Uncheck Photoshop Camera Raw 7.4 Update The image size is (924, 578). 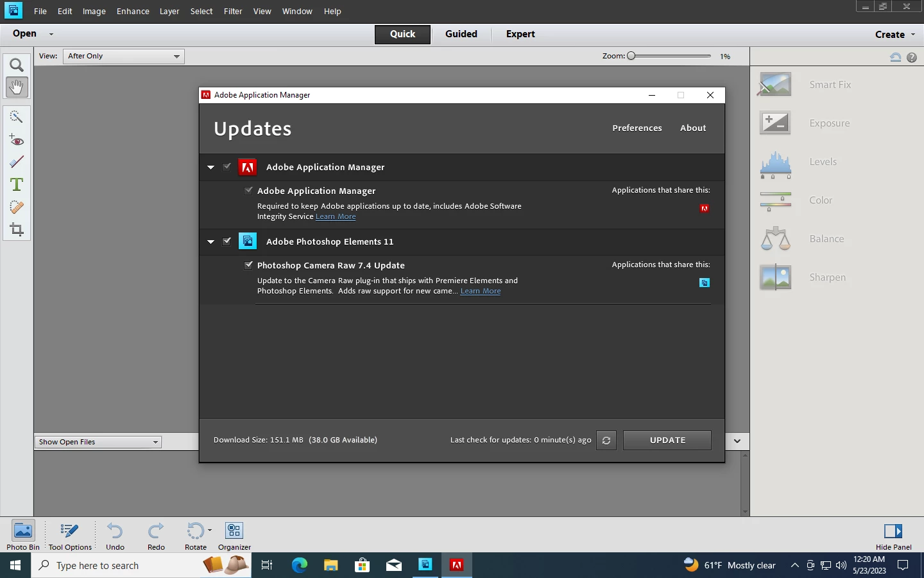click(248, 265)
